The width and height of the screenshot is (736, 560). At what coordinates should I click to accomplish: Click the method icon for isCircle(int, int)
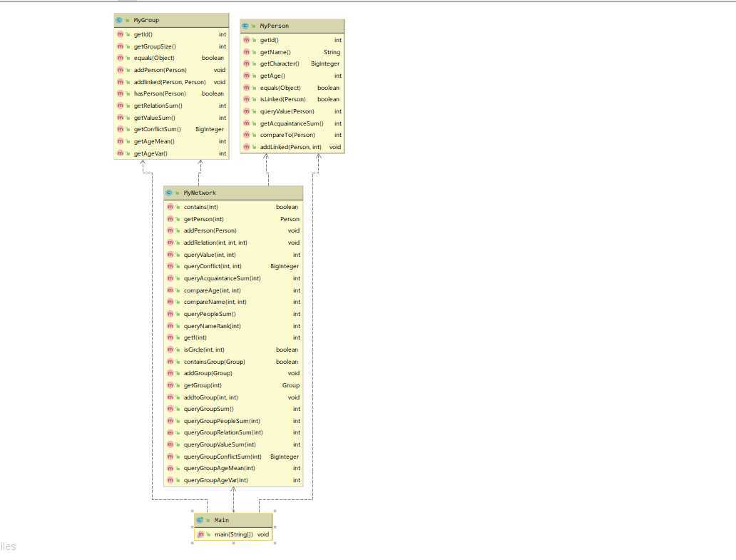coord(170,350)
